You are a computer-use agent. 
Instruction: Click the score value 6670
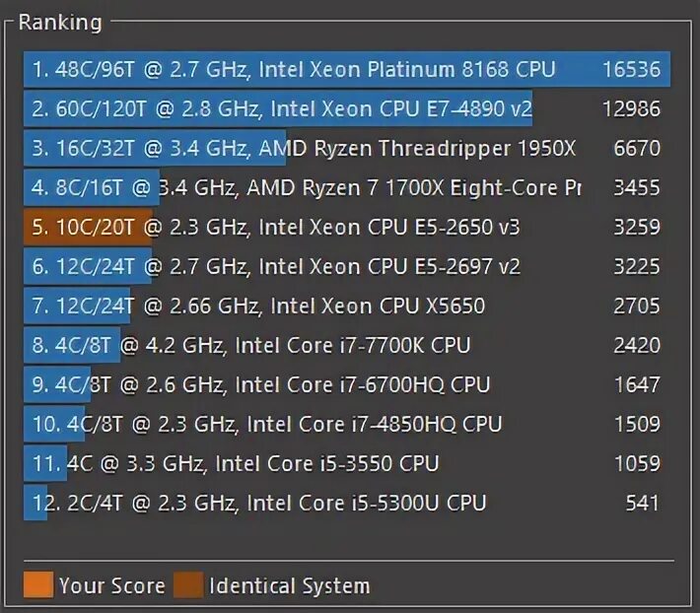(637, 148)
